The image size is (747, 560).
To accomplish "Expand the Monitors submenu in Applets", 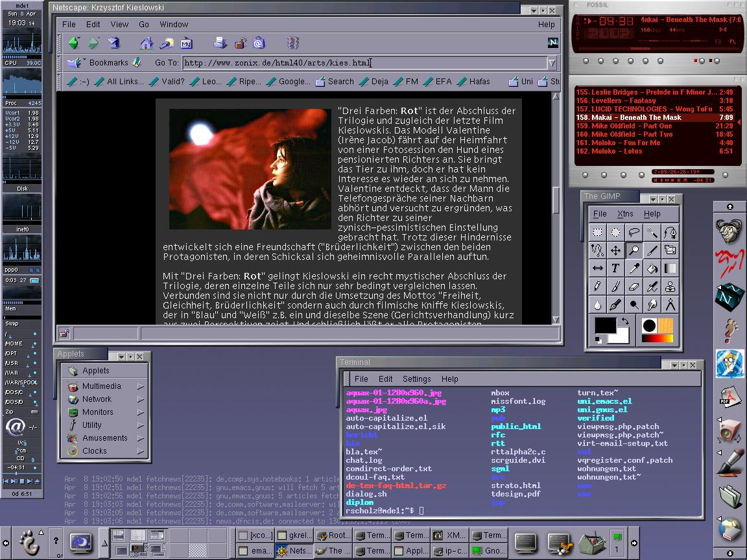I will click(x=104, y=412).
